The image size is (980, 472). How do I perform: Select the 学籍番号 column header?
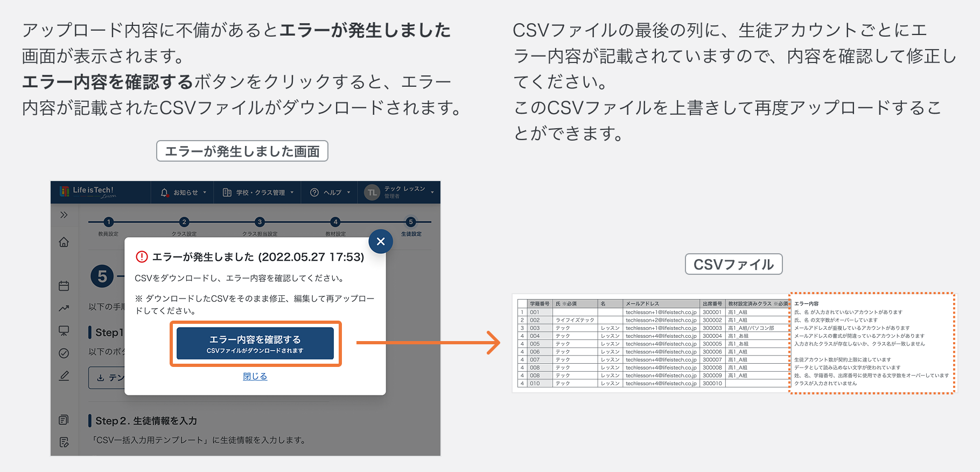click(540, 304)
